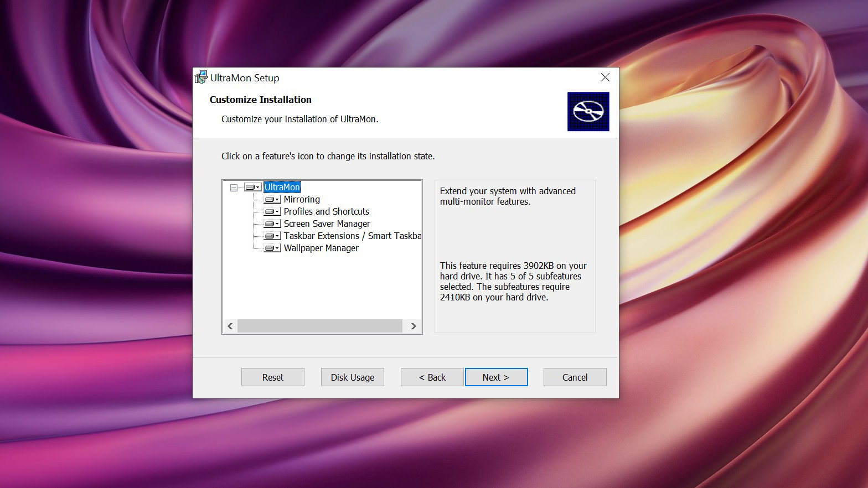Viewport: 868px width, 488px height.
Task: Select the Screen Saver Manager feature label
Action: pyautogui.click(x=327, y=224)
